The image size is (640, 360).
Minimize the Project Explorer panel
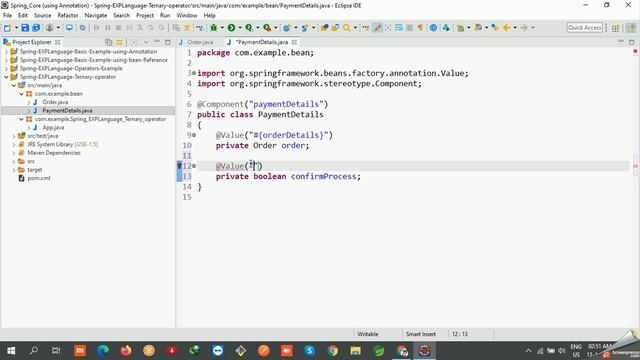point(157,42)
